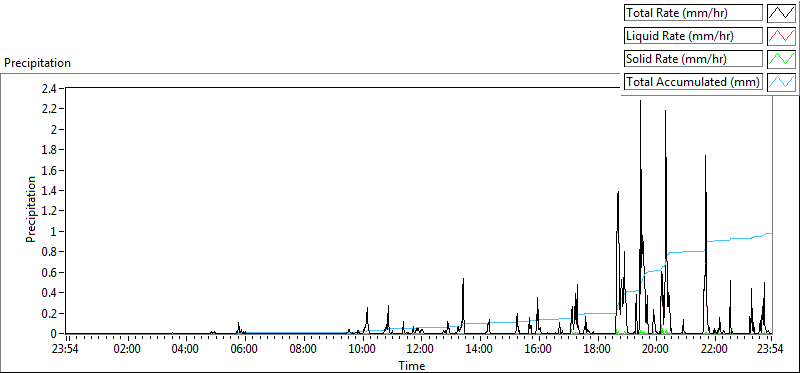800x373 pixels.
Task: Click the 02:00 x-axis time label
Action: pos(127,350)
